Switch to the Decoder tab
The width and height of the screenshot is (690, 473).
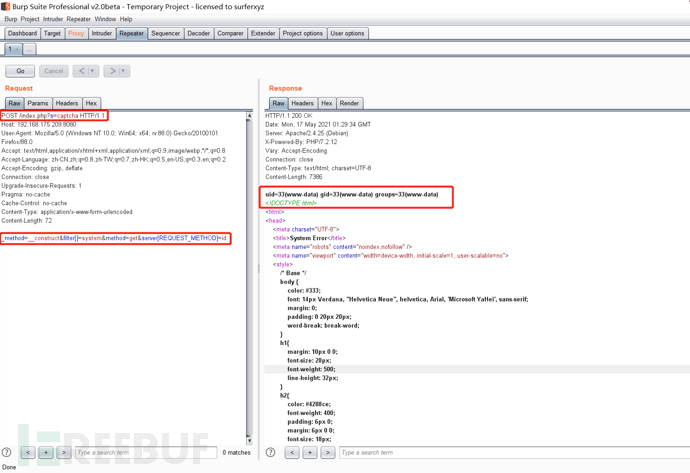tap(198, 33)
